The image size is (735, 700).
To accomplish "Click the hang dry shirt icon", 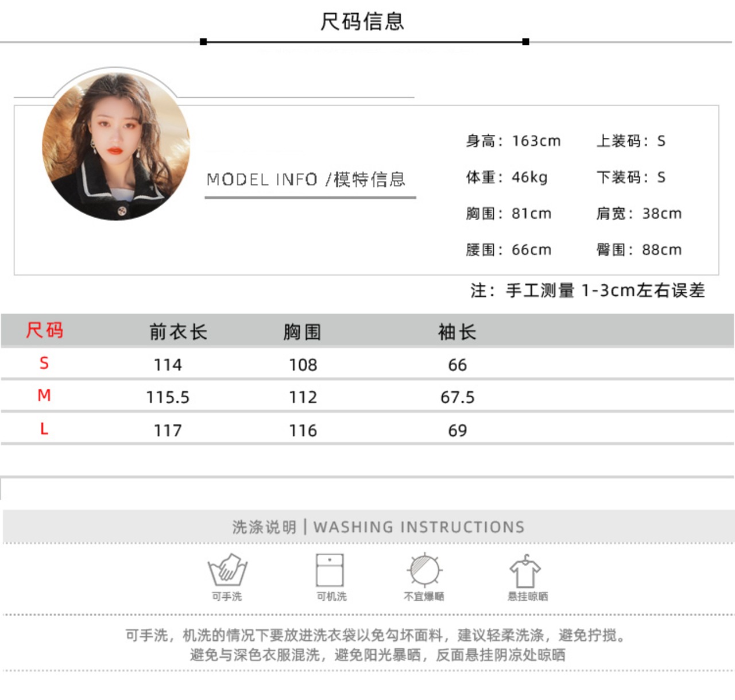I will point(525,571).
